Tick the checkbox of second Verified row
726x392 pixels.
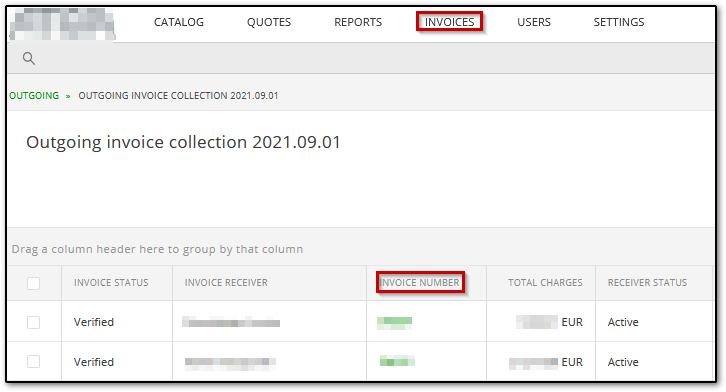click(33, 361)
